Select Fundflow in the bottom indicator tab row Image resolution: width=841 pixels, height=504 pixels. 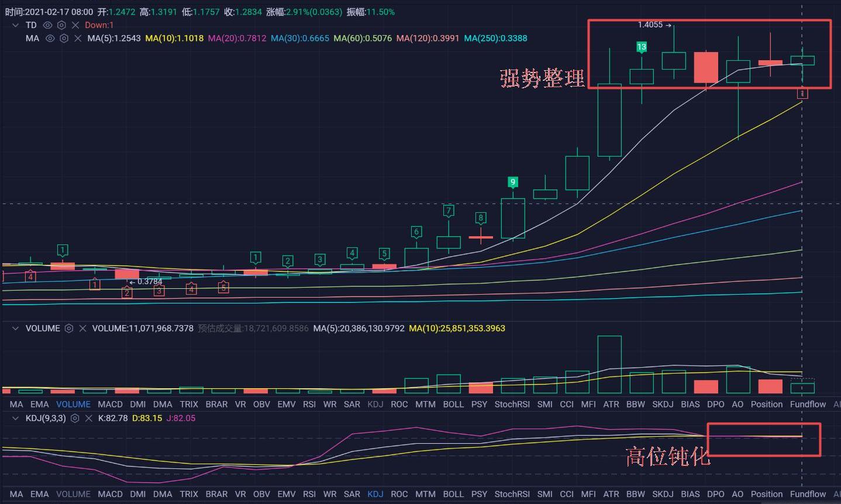point(808,494)
